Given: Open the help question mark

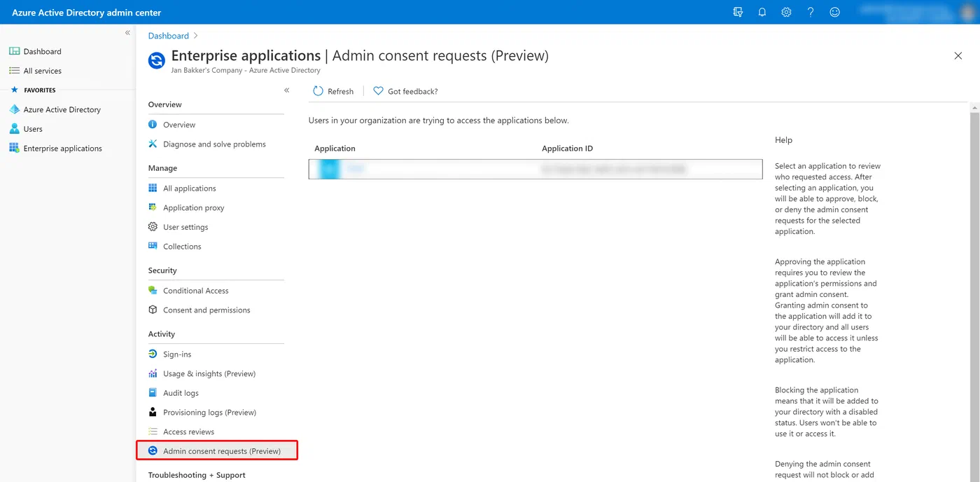Looking at the screenshot, I should pos(811,12).
